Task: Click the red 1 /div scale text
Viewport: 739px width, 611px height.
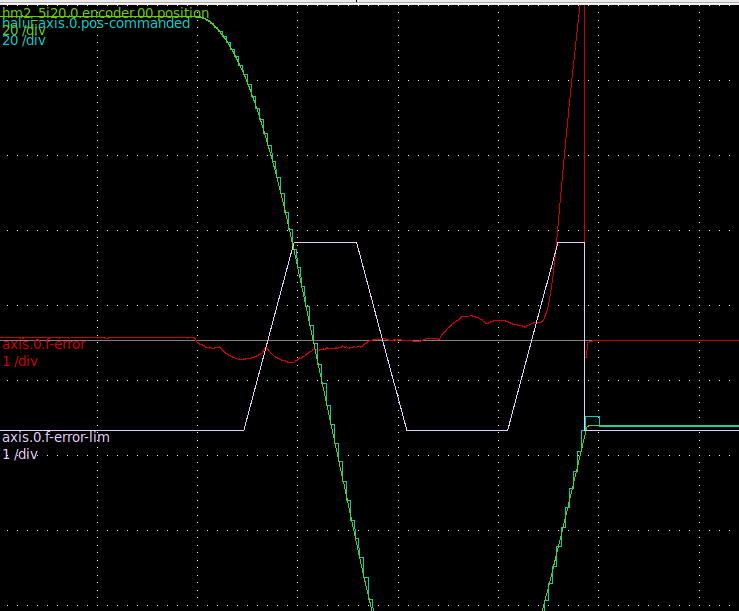Action: click(x=20, y=362)
